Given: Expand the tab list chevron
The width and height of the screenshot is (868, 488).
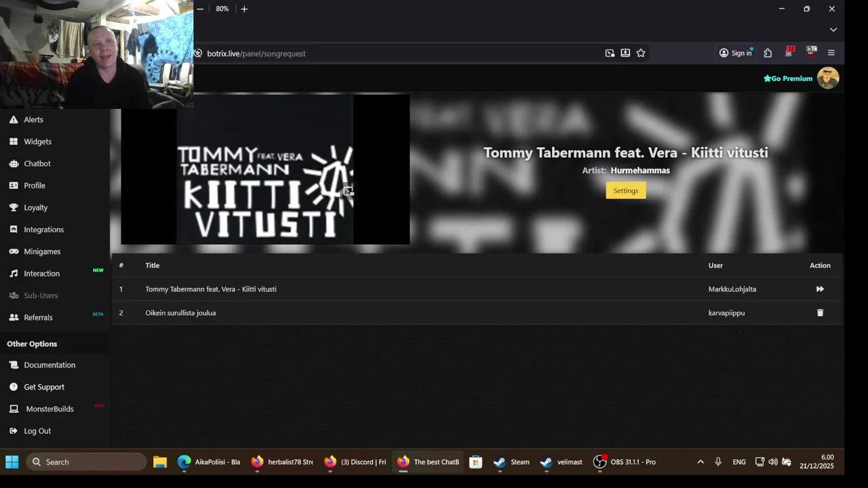Looking at the screenshot, I should tap(833, 30).
